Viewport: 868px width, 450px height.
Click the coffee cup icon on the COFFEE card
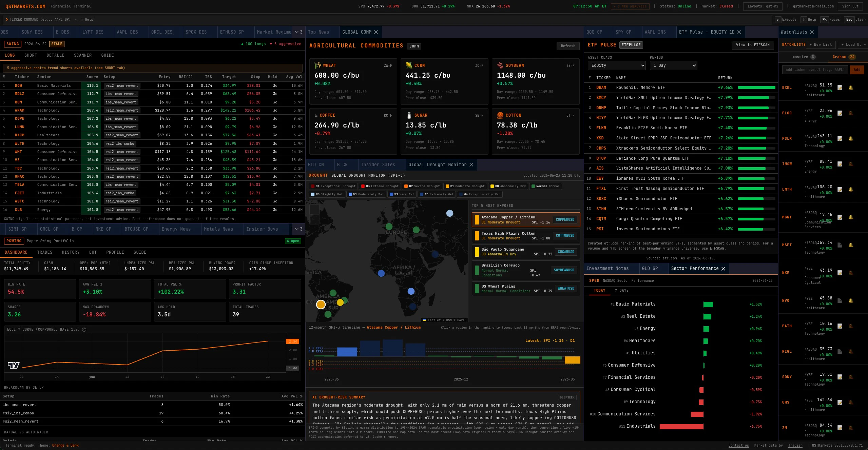click(316, 116)
